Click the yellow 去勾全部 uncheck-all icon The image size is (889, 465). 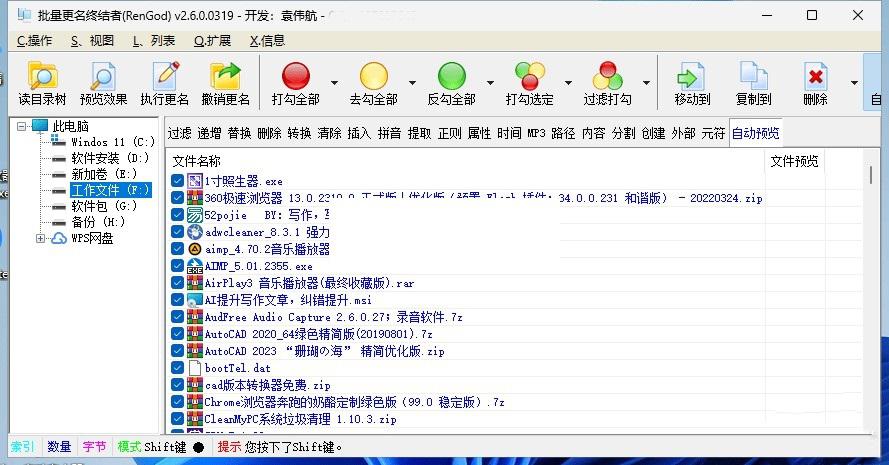click(373, 77)
